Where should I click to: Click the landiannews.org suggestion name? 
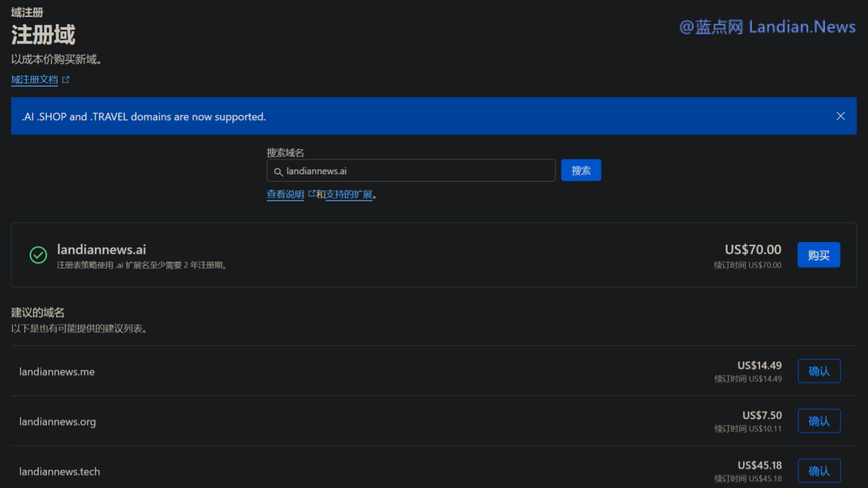[58, 422]
